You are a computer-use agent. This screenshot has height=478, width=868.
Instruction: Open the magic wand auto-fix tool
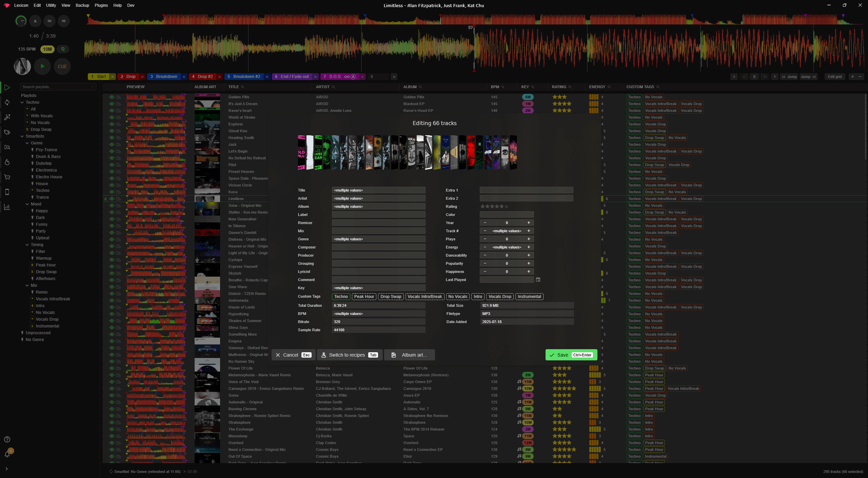point(7,117)
